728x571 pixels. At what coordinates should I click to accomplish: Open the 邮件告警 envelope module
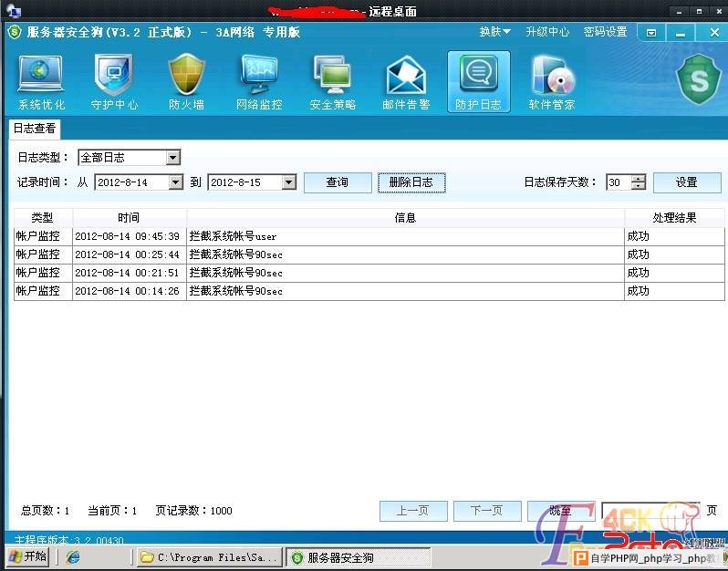coord(406,83)
